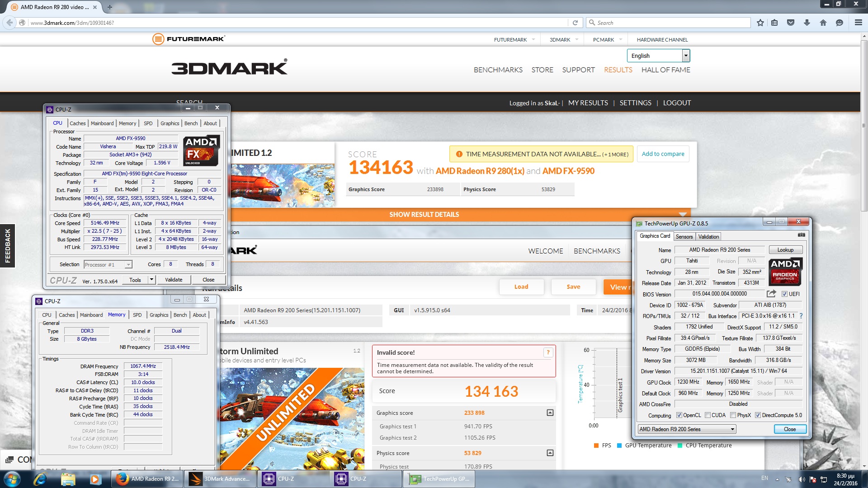Collapse Physics score section toggle icon
The image size is (868, 488).
click(x=550, y=453)
